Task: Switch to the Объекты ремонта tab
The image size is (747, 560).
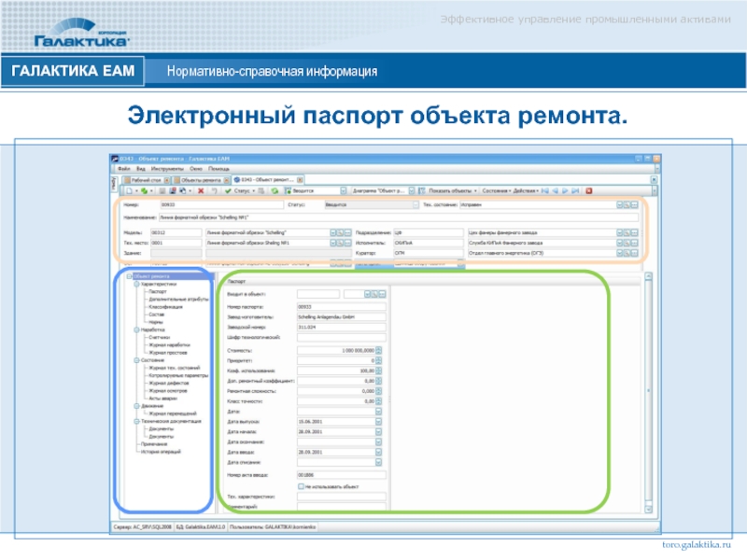Action: coord(199,178)
